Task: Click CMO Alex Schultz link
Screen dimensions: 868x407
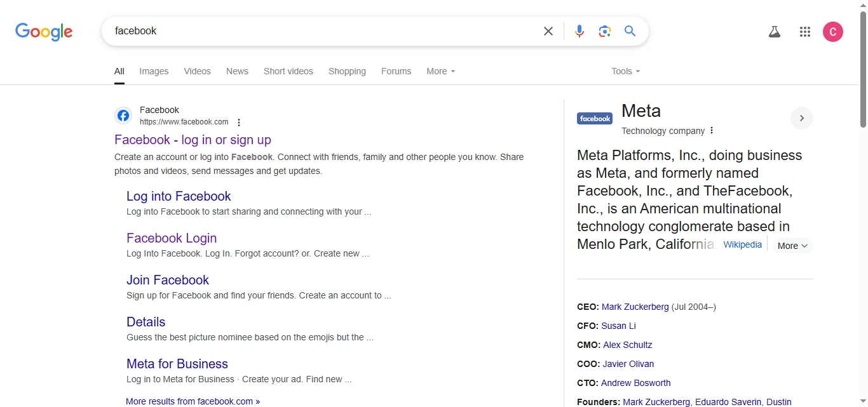Action: [x=628, y=345]
